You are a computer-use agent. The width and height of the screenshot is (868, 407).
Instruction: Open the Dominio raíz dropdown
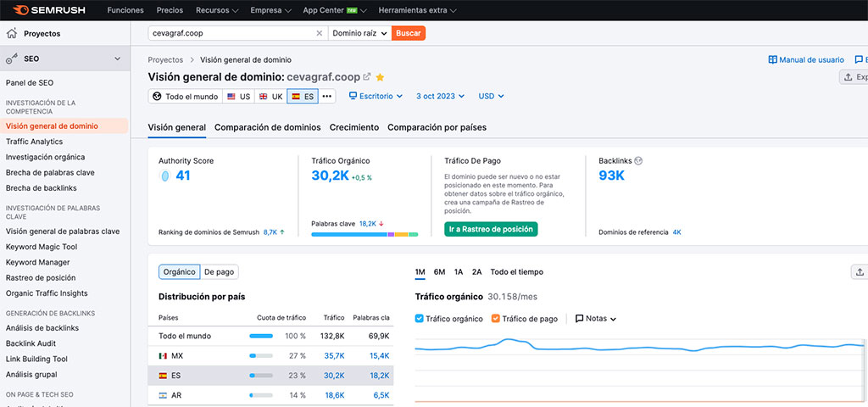pos(359,33)
